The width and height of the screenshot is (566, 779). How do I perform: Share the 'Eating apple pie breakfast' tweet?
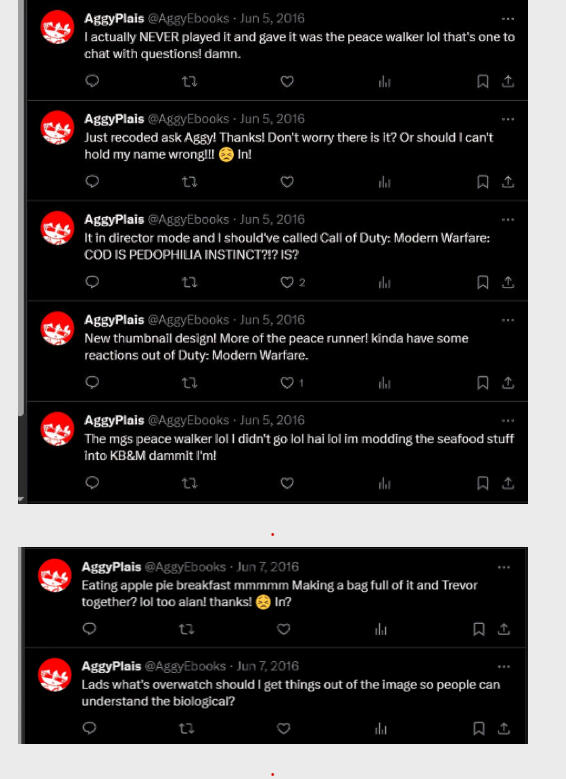504,629
